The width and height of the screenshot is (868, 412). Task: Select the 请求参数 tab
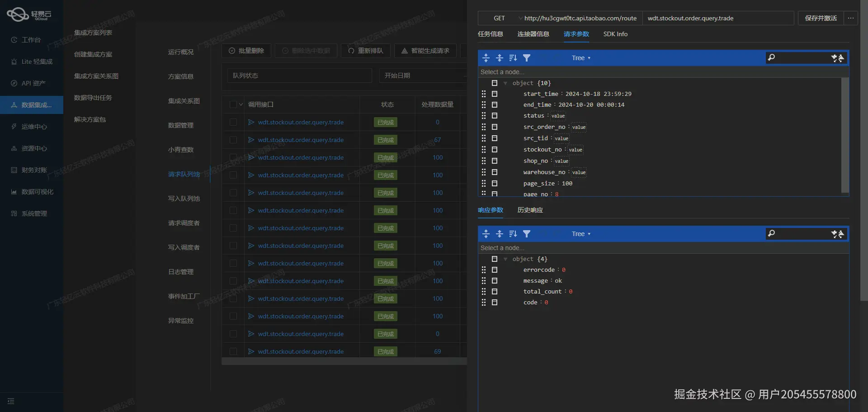tap(576, 34)
